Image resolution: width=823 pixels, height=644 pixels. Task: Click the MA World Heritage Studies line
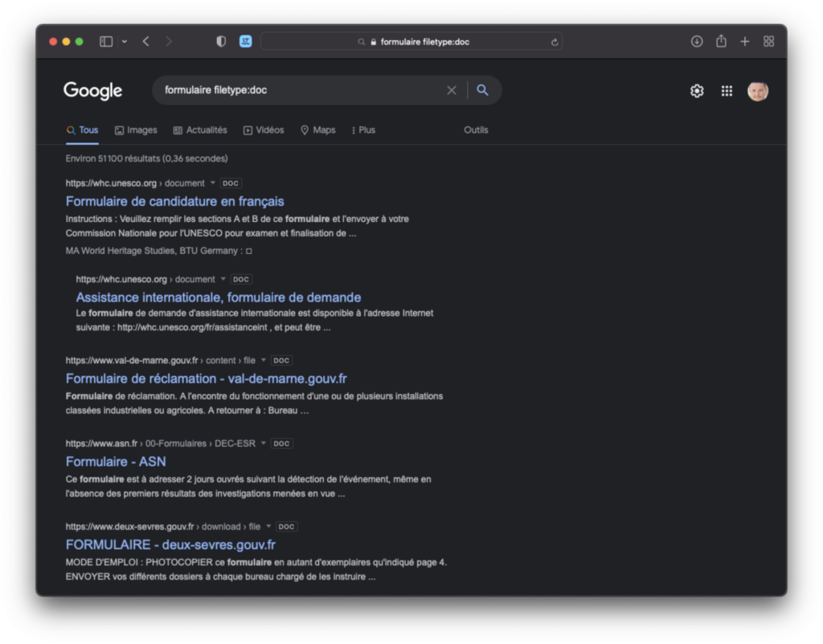158,251
